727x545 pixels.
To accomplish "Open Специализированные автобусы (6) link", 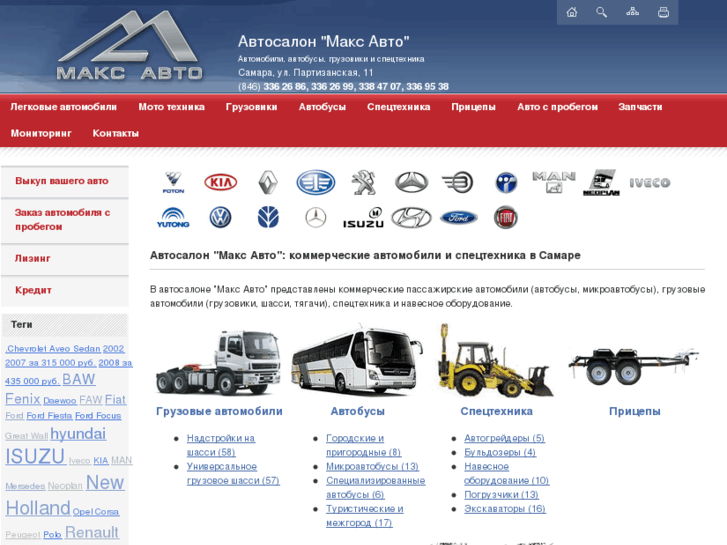I will (376, 487).
